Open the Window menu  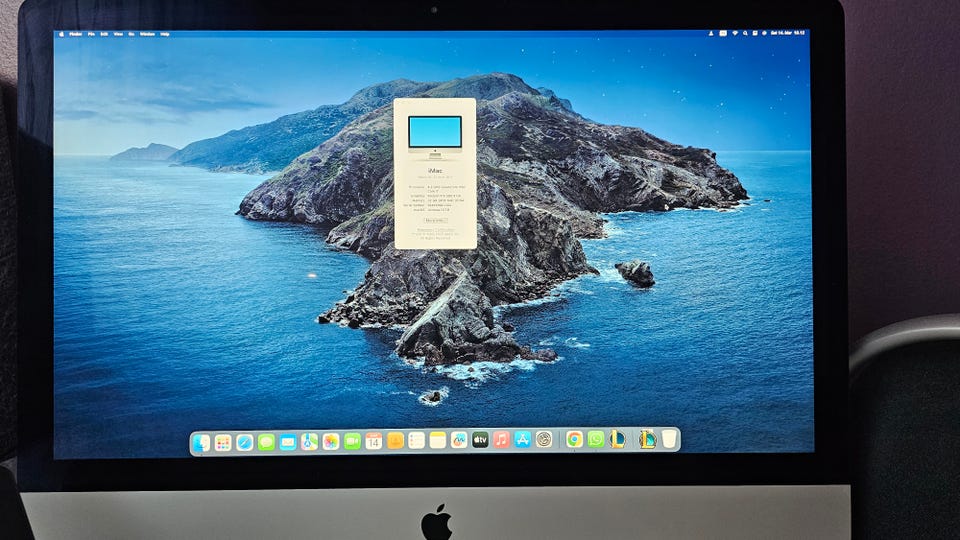coord(148,34)
